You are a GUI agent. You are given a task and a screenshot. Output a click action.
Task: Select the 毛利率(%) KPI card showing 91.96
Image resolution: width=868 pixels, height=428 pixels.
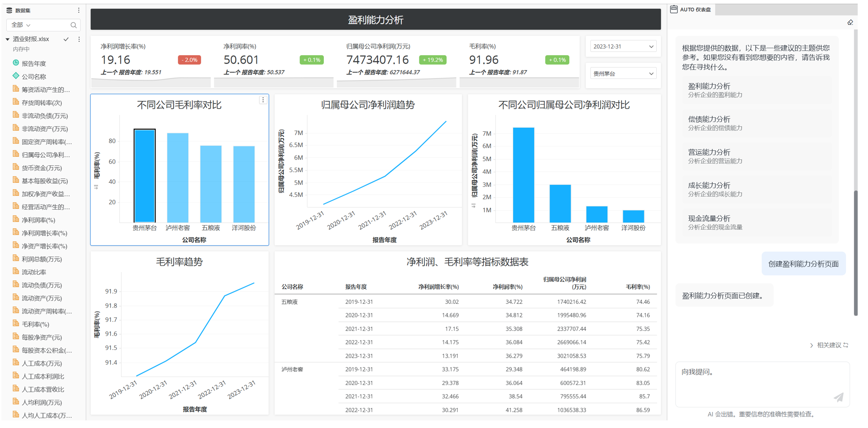pyautogui.click(x=519, y=62)
